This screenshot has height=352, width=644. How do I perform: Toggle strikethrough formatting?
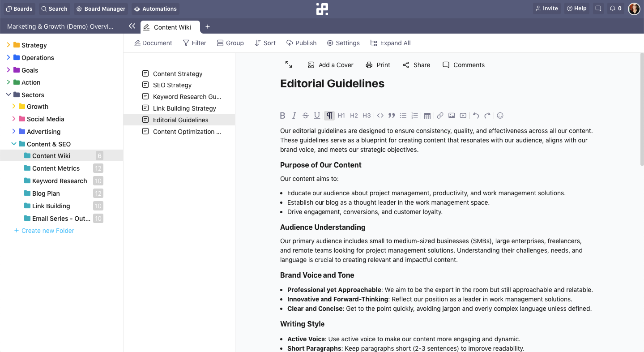[306, 116]
